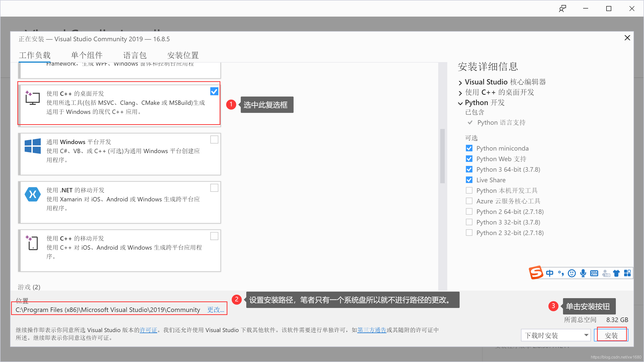This screenshot has width=644, height=362.
Task: Open the Sogou soft keyboard icon
Action: [x=594, y=273]
